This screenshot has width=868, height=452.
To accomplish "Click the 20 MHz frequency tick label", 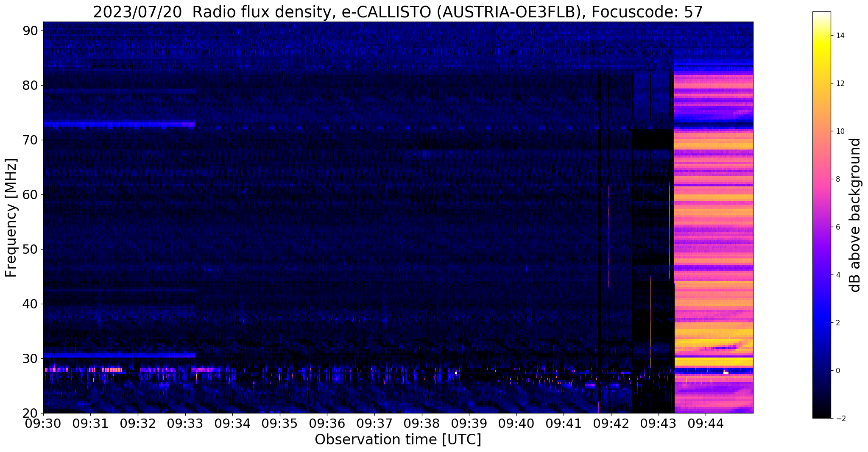I will 31,413.
